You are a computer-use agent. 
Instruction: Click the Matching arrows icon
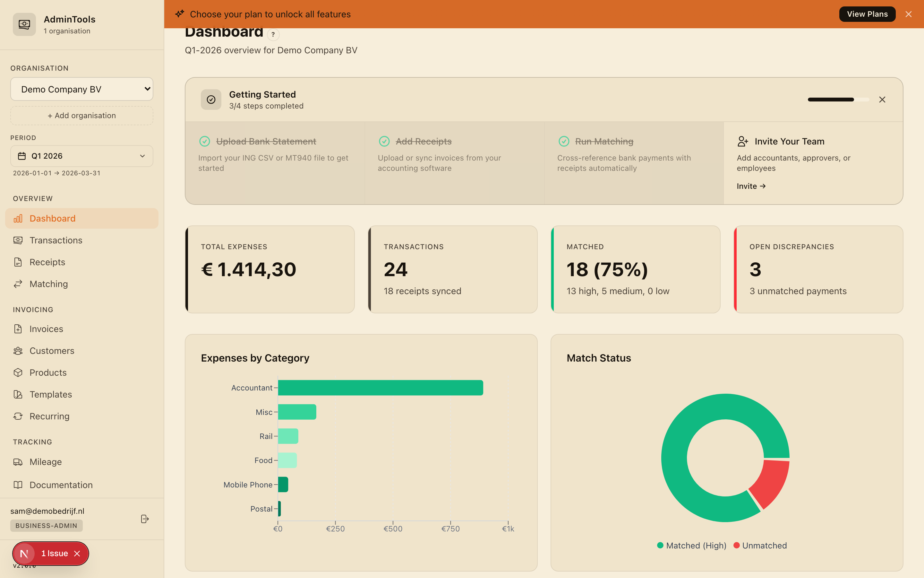pos(18,284)
